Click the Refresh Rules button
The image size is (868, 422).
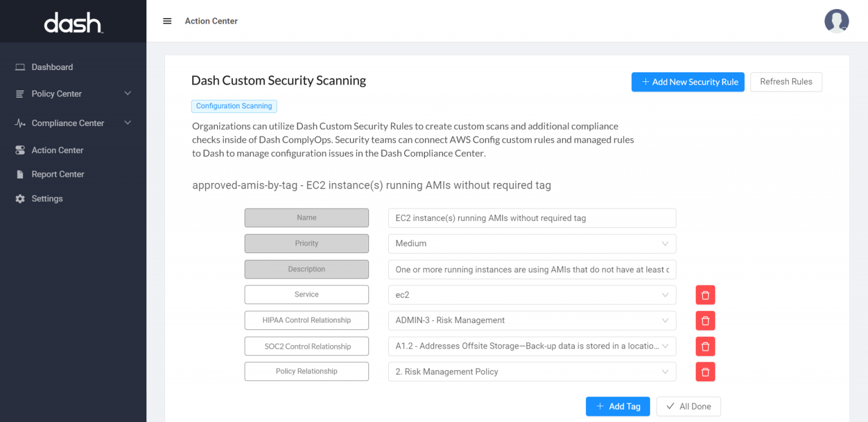pos(786,82)
